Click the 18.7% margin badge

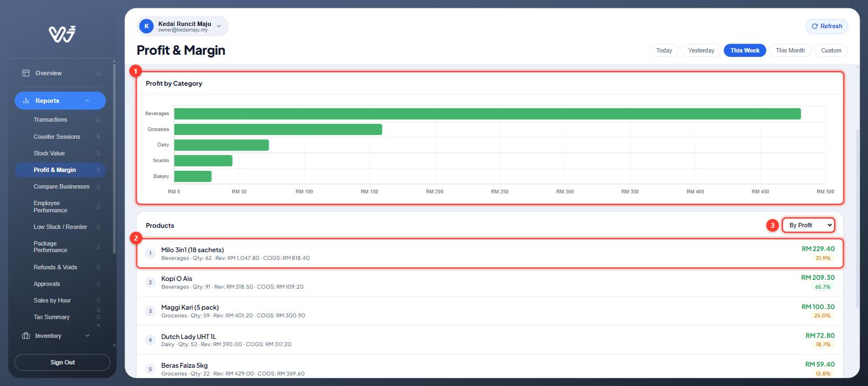(823, 345)
